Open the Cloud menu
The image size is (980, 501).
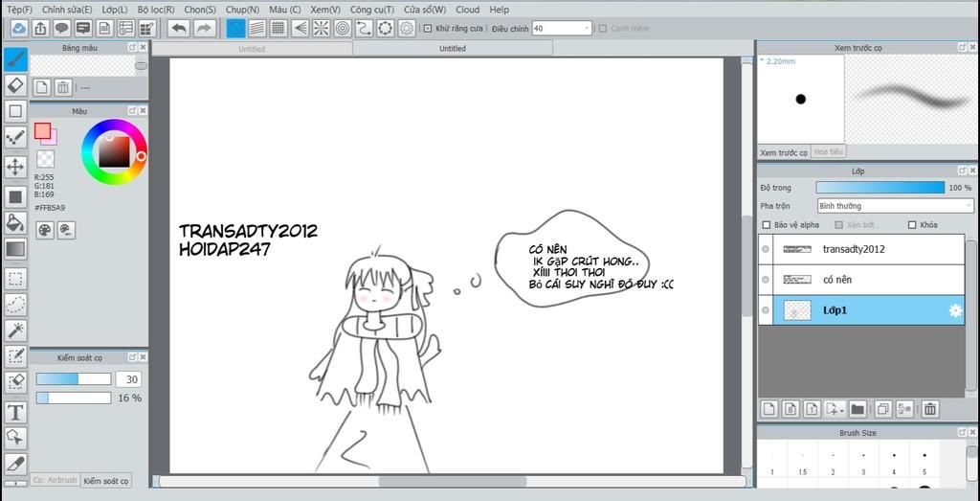[467, 10]
